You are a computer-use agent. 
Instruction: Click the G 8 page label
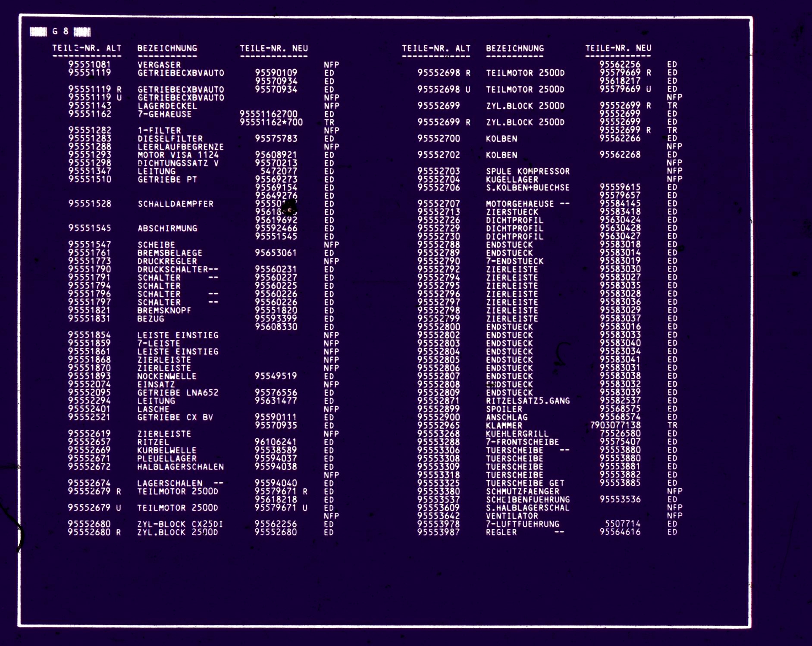click(x=60, y=31)
